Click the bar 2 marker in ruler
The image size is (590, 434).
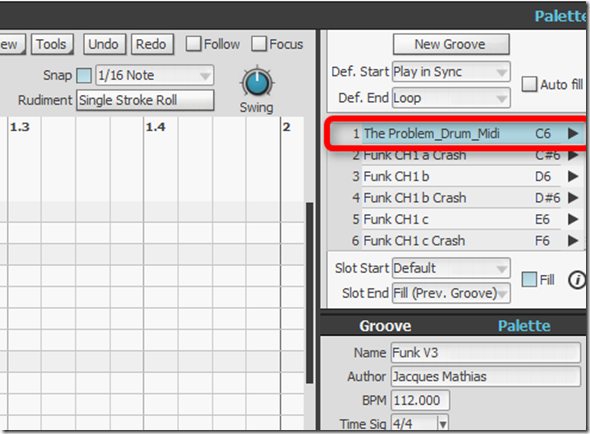[286, 127]
